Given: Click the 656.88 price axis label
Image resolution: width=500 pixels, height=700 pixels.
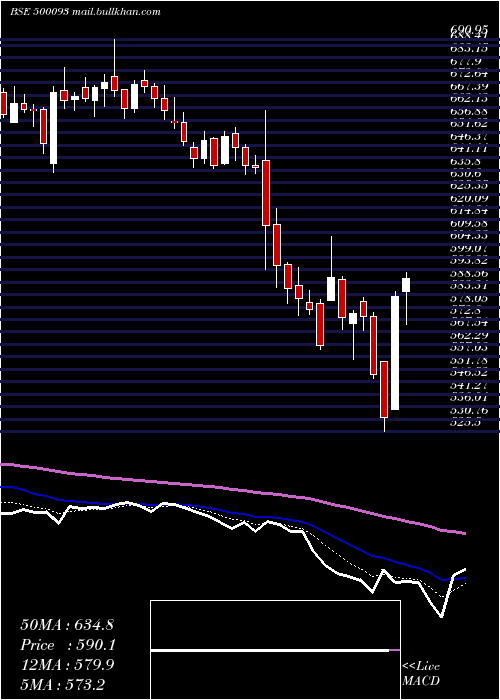Looking at the screenshot, I should pos(468,110).
